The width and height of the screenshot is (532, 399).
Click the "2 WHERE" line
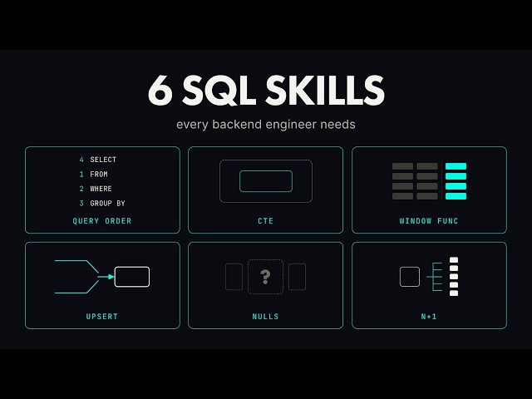[x=96, y=189]
